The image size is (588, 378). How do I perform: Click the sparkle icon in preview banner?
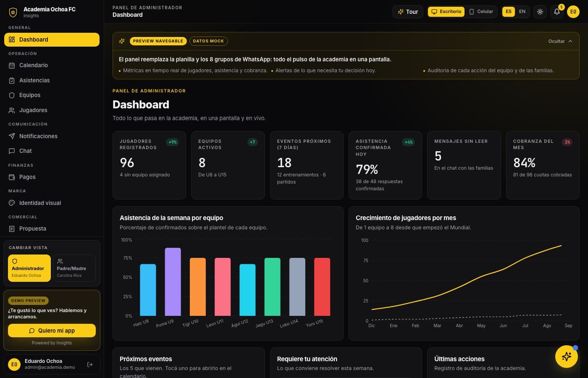click(122, 41)
